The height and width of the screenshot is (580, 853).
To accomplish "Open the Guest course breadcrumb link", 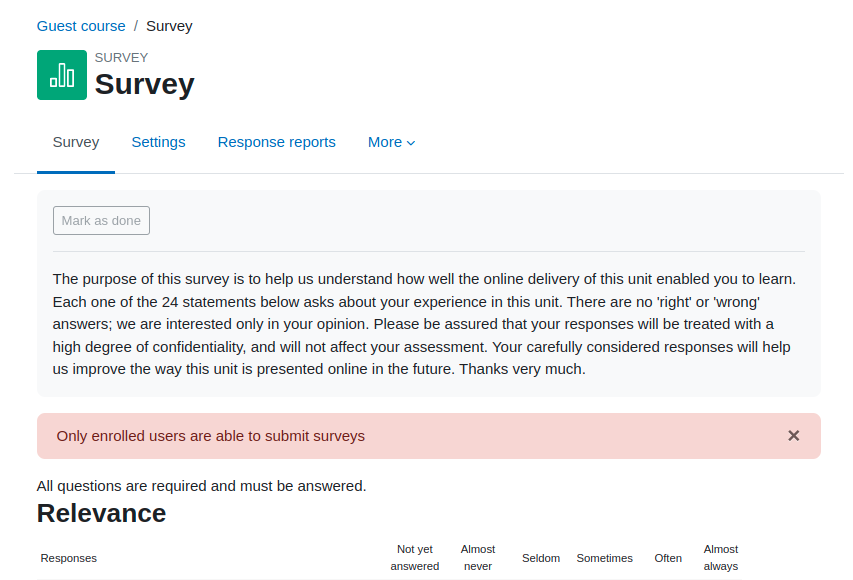I will click(81, 26).
